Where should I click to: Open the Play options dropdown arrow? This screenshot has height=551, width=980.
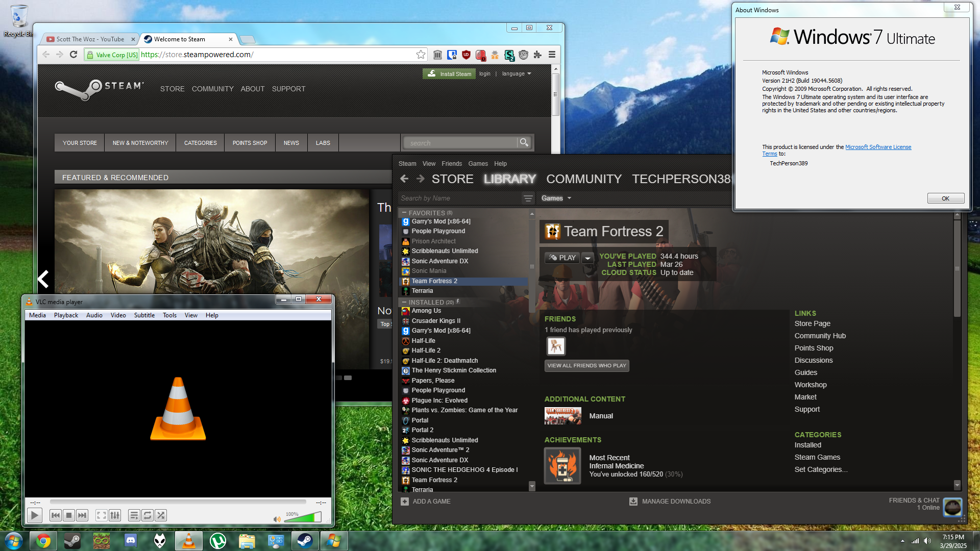coord(588,258)
